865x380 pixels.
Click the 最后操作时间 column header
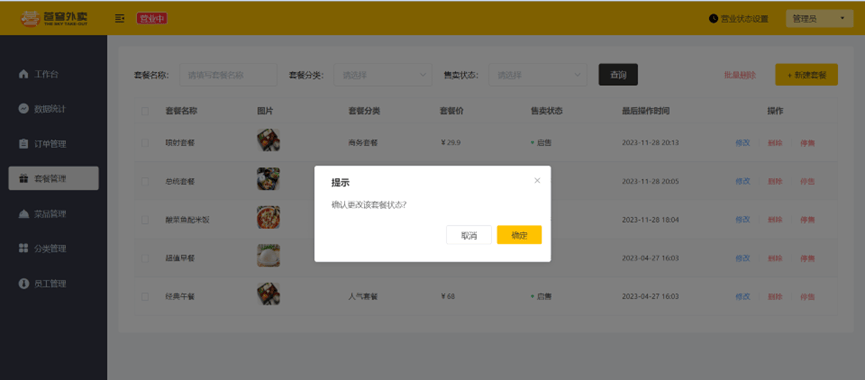click(645, 111)
